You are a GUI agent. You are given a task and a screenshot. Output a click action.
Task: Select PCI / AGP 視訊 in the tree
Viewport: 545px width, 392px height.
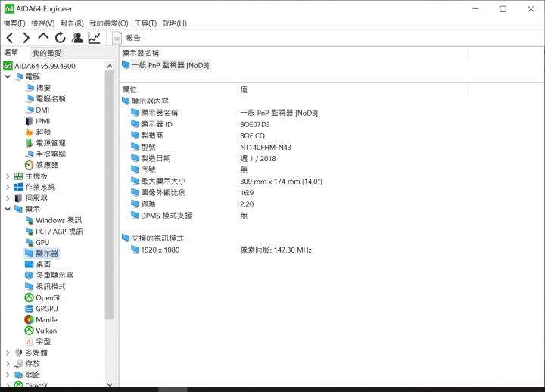(54, 232)
